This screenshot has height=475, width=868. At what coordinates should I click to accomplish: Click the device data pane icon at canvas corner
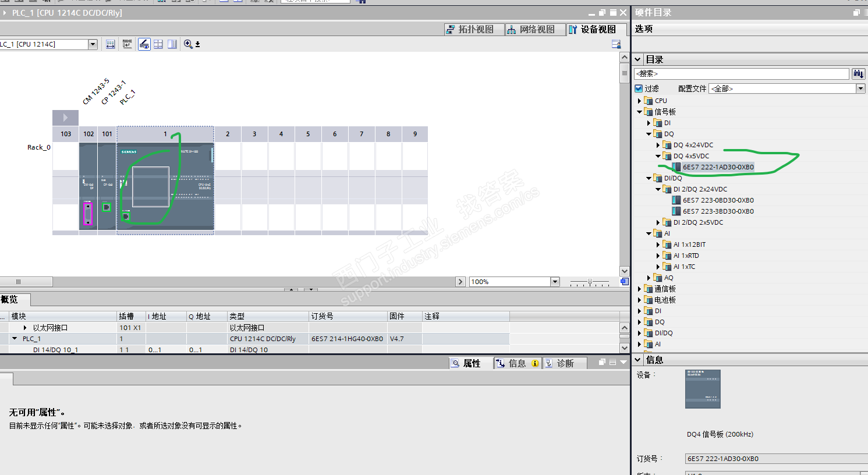click(x=617, y=44)
